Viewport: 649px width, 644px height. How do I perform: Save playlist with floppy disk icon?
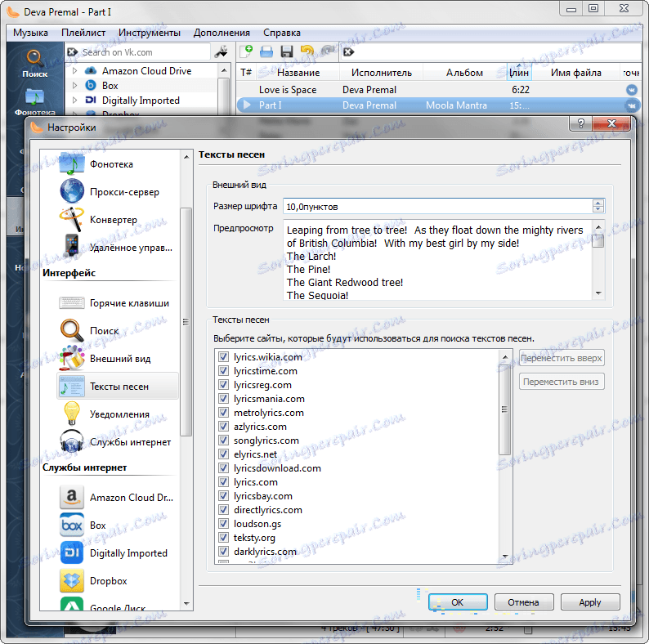(287, 51)
